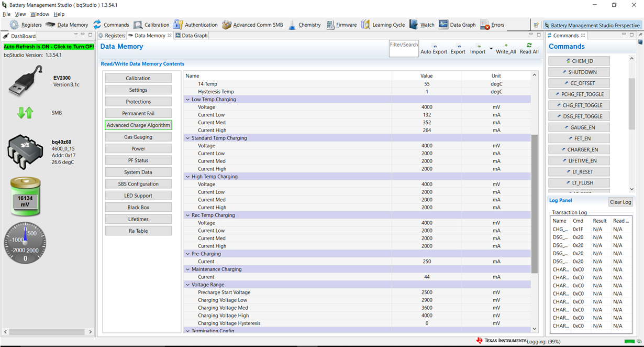Turn off Auto Refresh in the Dashboard
The image size is (644, 347).
point(49,47)
